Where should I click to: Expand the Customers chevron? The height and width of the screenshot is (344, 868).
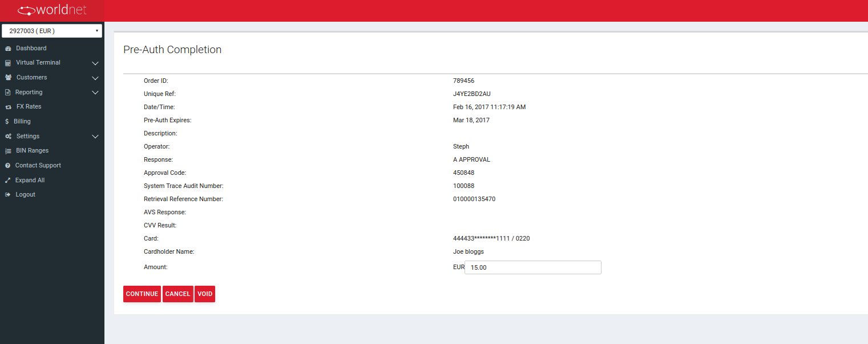pyautogui.click(x=95, y=78)
